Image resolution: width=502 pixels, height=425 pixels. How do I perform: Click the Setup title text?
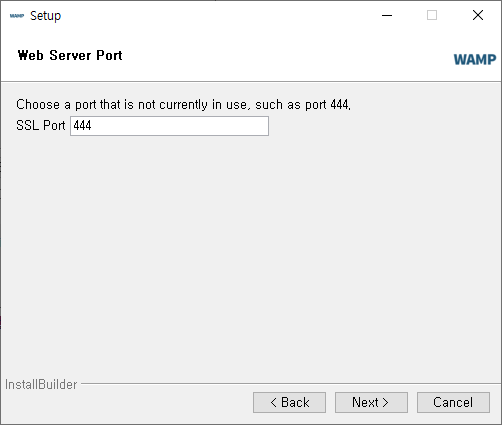[46, 16]
